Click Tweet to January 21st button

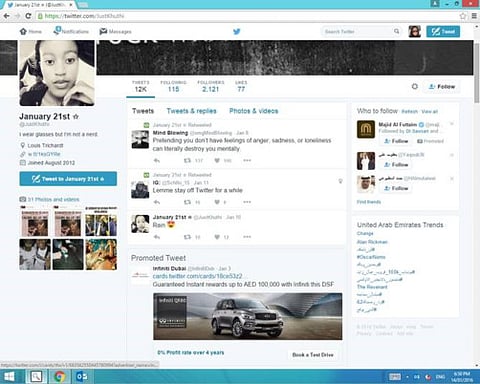click(68, 179)
